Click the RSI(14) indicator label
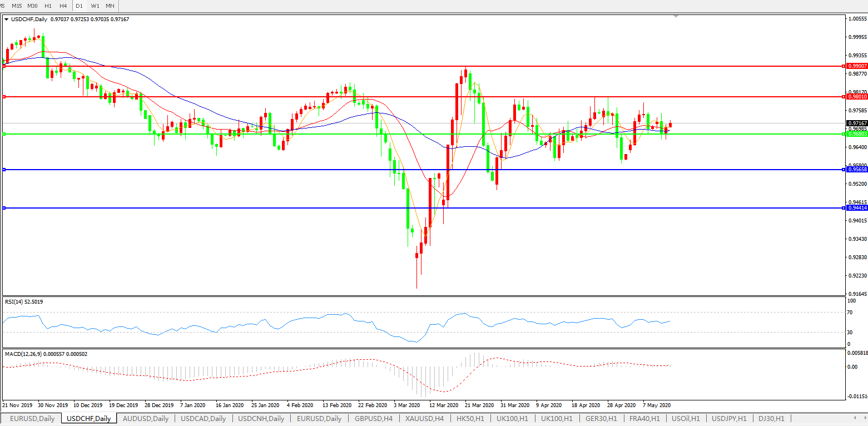This screenshot has height=426, width=868. click(x=23, y=302)
